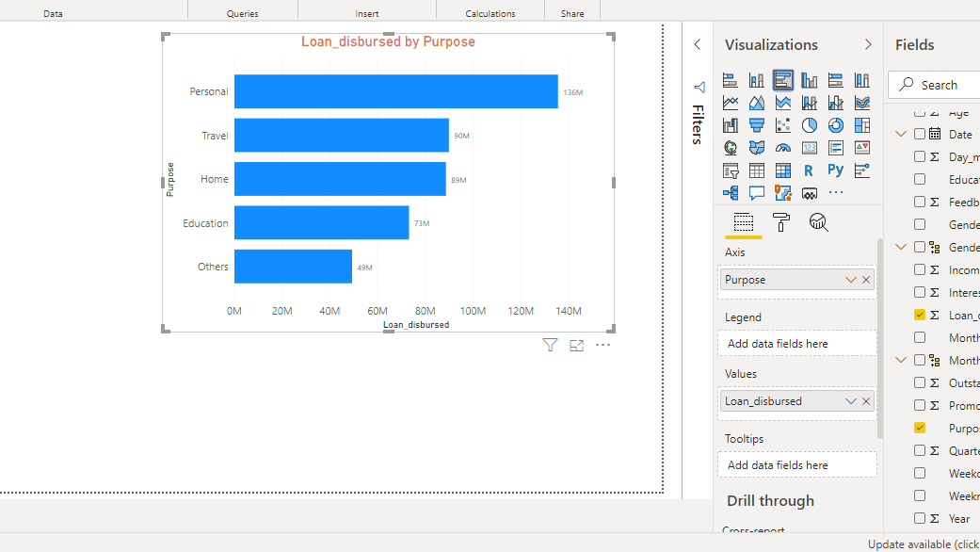
Task: Click the Personal bar in chart
Action: click(395, 91)
